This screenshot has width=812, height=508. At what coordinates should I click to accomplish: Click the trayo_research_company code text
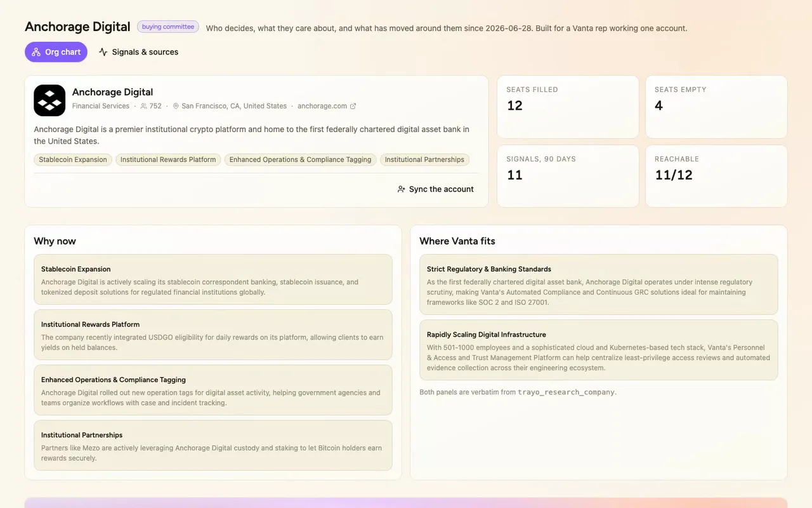(x=566, y=392)
